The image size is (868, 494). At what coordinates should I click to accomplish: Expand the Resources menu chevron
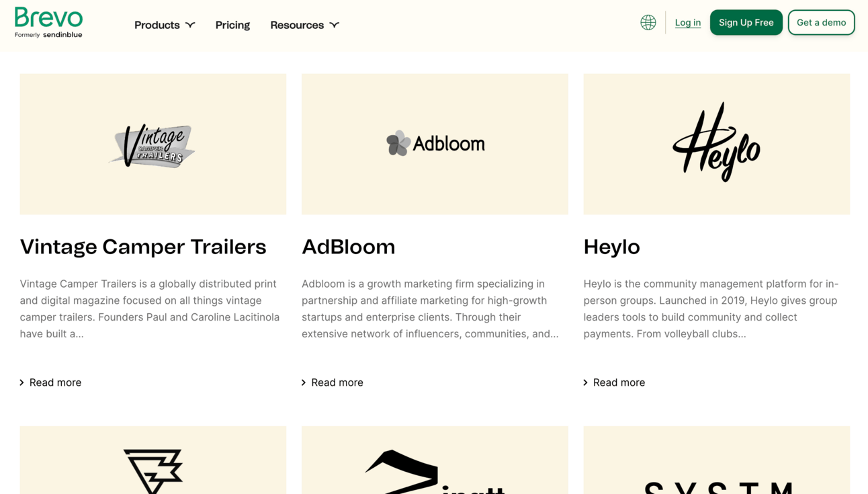(334, 25)
